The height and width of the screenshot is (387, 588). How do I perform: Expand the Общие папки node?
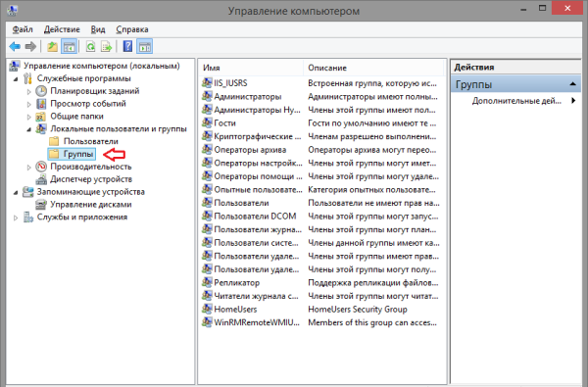pos(28,117)
